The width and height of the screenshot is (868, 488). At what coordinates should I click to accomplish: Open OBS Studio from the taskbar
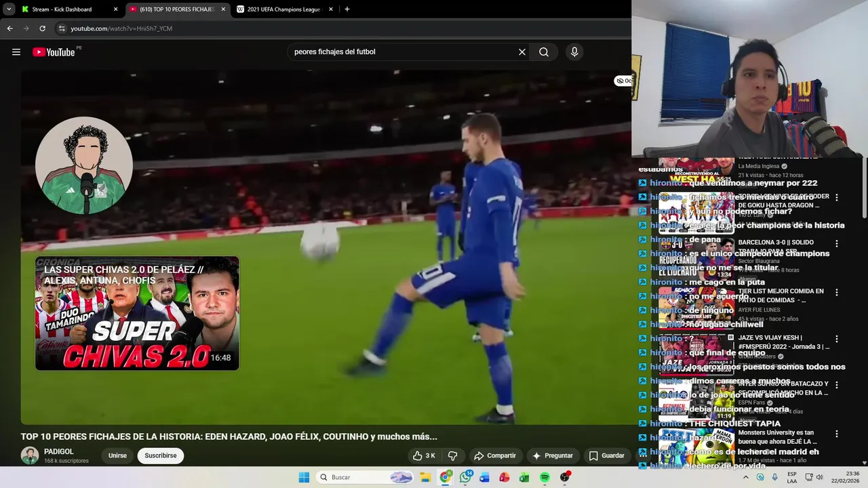pyautogui.click(x=564, y=477)
